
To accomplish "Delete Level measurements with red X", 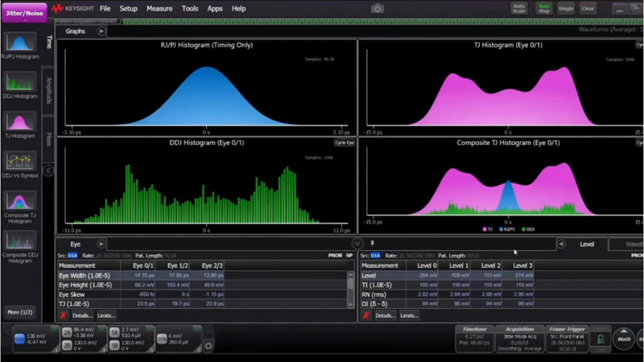I will (x=366, y=315).
